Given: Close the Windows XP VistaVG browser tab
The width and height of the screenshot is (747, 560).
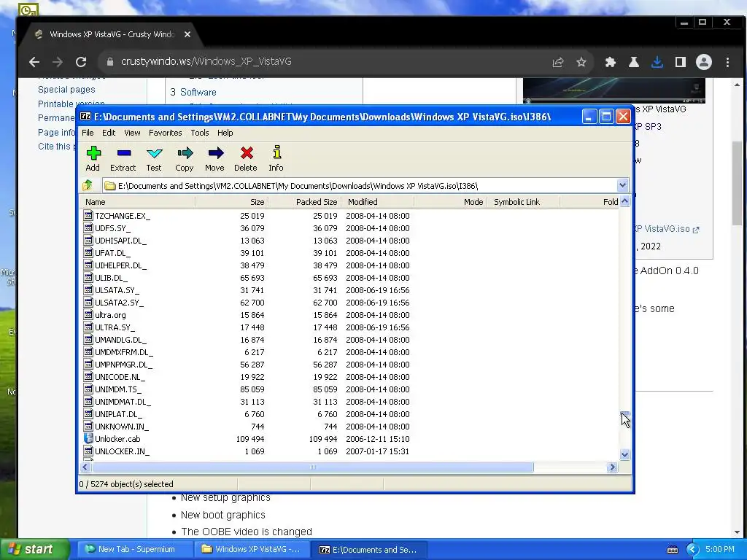Looking at the screenshot, I should coord(187,34).
